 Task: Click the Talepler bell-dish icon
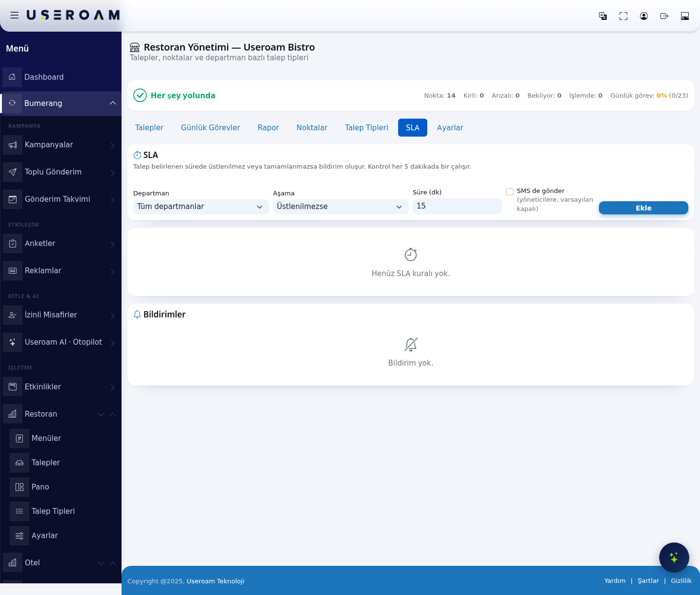point(19,463)
